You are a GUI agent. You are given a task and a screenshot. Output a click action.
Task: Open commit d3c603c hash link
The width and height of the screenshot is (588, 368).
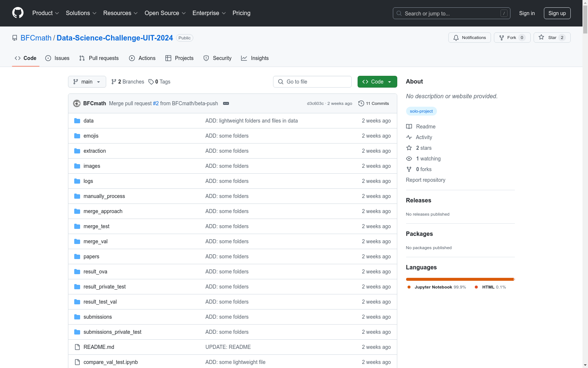315,103
